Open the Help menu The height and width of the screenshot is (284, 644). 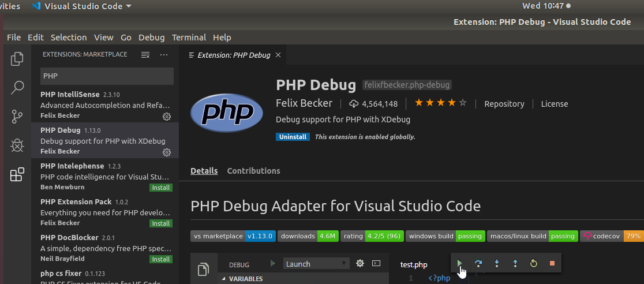[x=222, y=38]
